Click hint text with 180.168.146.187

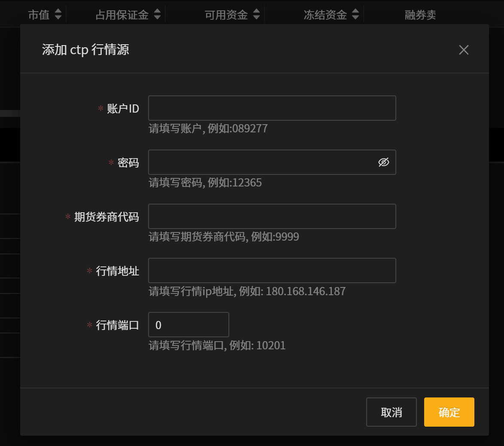[247, 291]
